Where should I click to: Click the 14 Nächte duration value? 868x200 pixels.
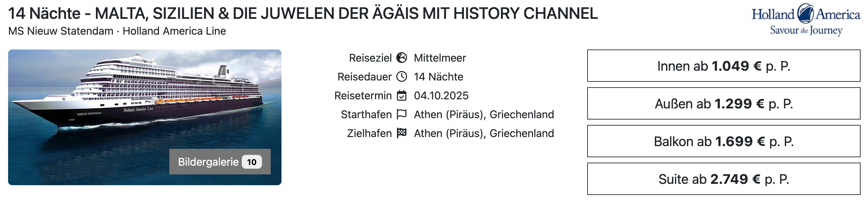coord(438,77)
